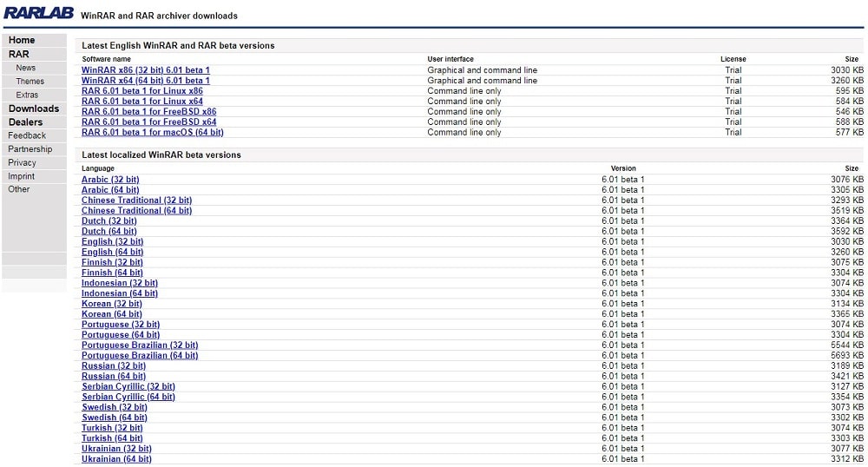The image size is (868, 467).
Task: Click the 'Software name' column header
Action: (106, 59)
